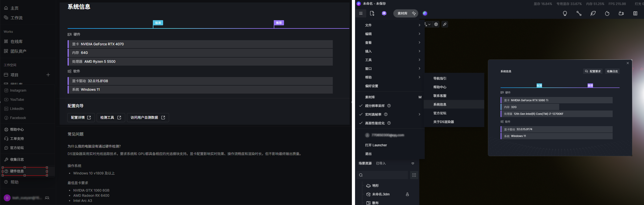The width and height of the screenshot is (644, 205).
Task: Click the import file icon beside the menu
Action: point(372,14)
